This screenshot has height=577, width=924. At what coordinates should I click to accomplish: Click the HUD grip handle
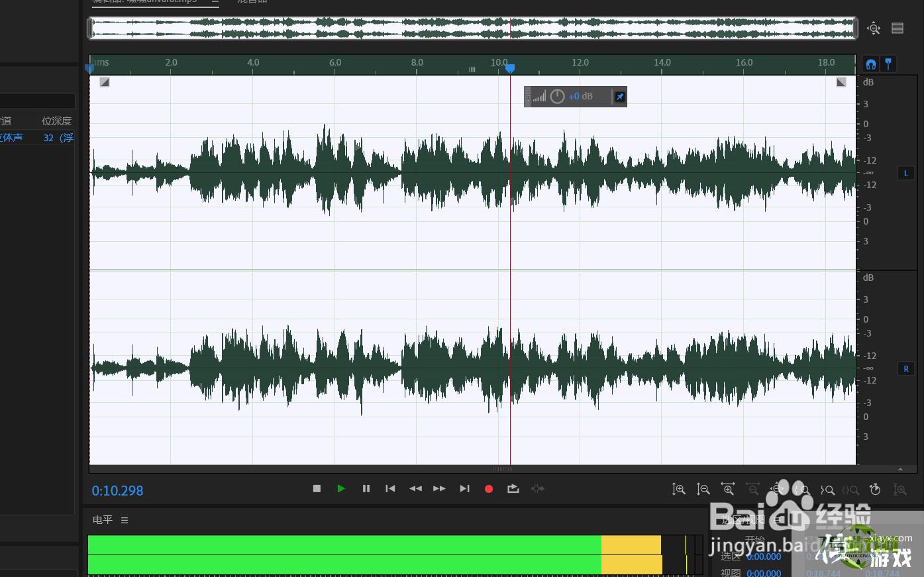tap(527, 97)
